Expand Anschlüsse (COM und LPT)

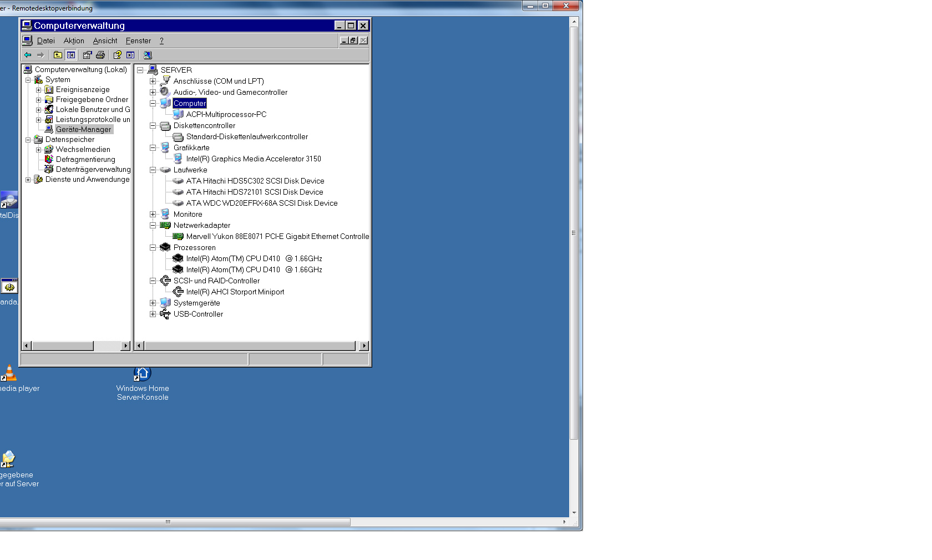153,81
